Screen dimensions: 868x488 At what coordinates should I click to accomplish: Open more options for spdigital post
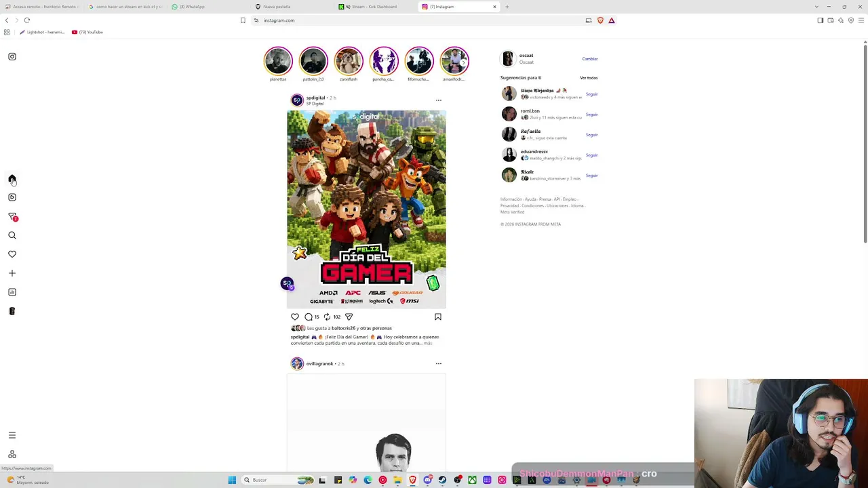click(x=439, y=100)
